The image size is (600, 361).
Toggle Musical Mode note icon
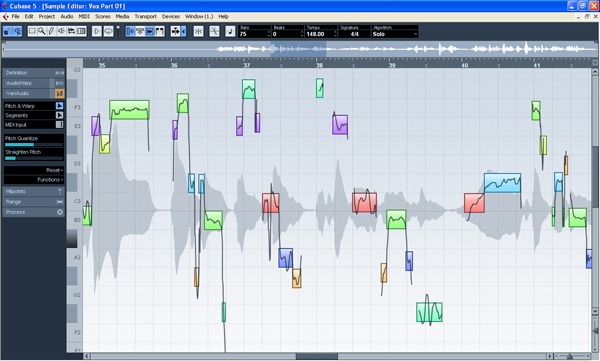point(230,31)
